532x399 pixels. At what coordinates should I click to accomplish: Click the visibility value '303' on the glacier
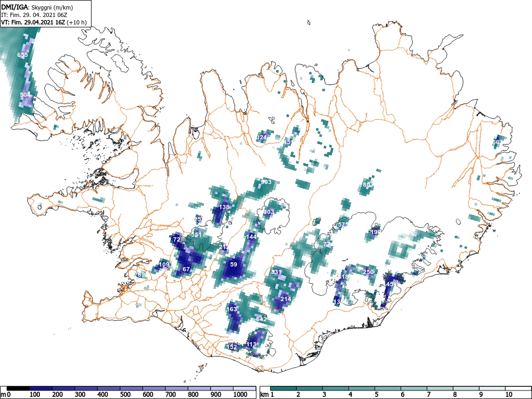point(269,212)
